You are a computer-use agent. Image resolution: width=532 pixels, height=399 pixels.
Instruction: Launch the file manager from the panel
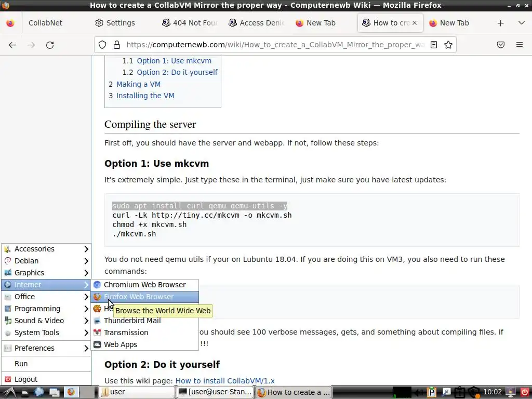24,393
